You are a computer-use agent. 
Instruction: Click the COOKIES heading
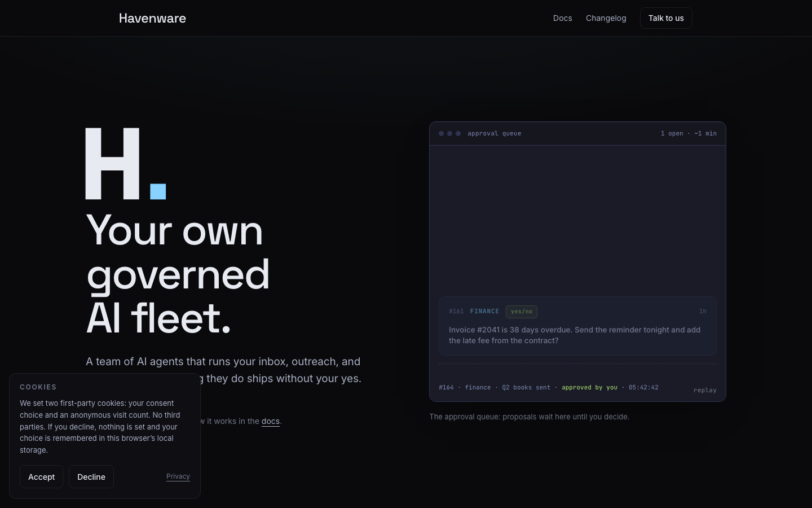(x=38, y=387)
